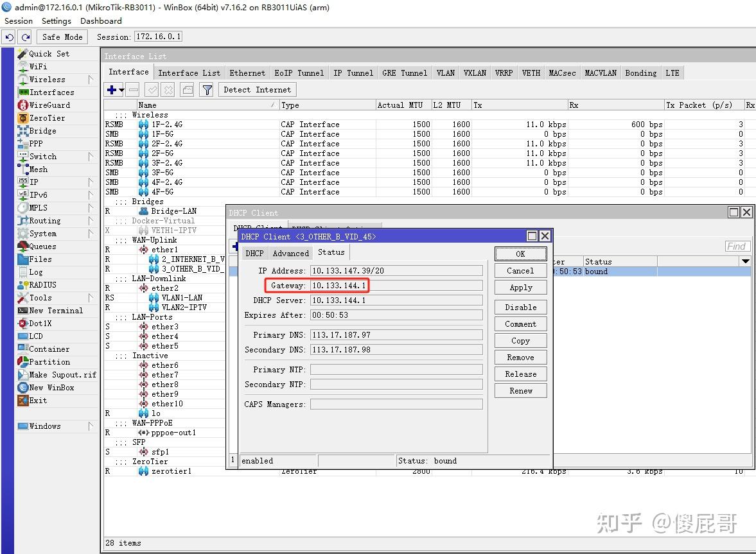Viewport: 756px width, 554px height.
Task: Open the VLAN tab
Action: tap(446, 73)
